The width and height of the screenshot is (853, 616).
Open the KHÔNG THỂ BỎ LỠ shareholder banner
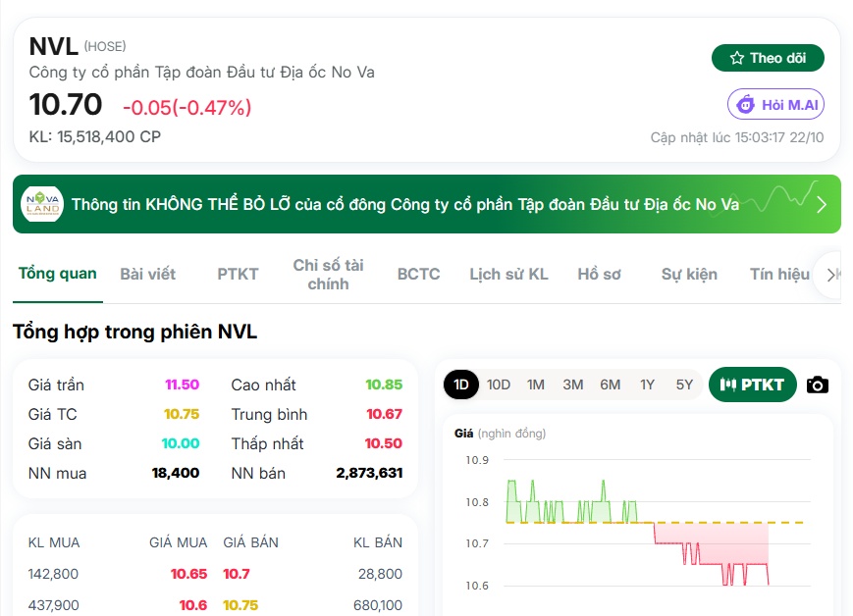tap(426, 204)
